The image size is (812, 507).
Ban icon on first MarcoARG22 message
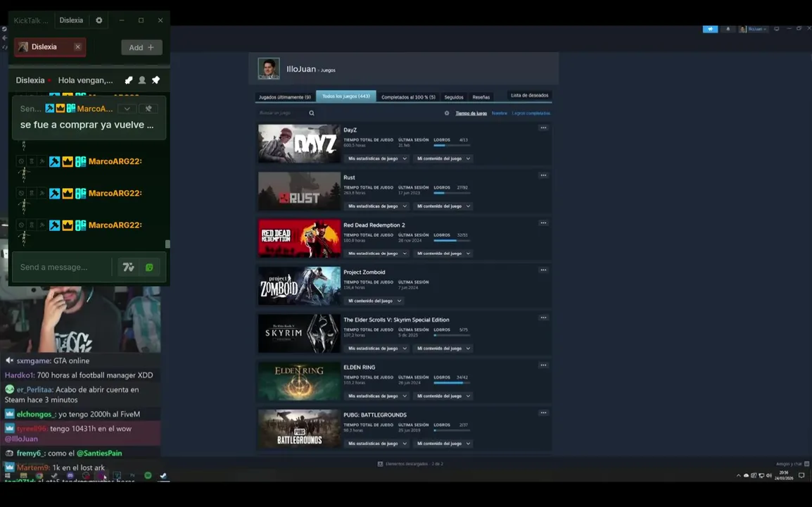(21, 161)
